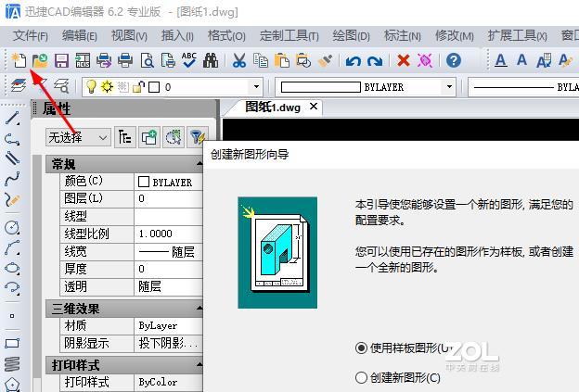Run the ABC spell check
The image size is (579, 392).
coord(189,60)
